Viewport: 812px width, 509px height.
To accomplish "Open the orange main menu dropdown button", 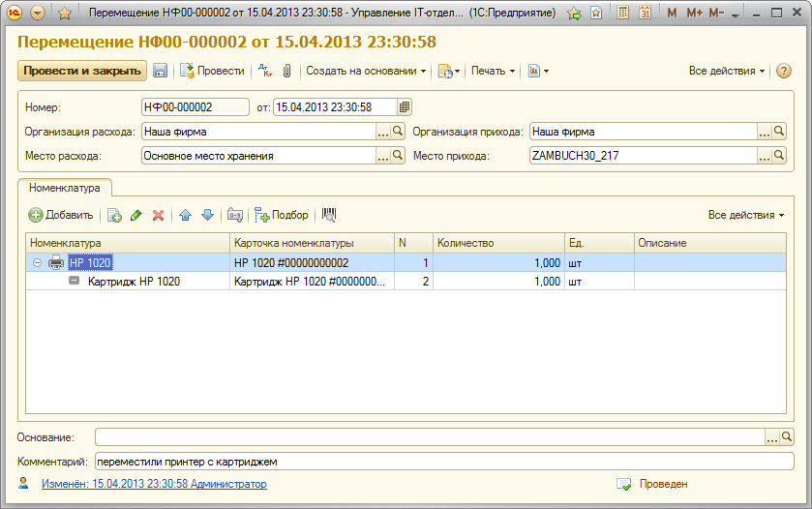I will pos(38,13).
